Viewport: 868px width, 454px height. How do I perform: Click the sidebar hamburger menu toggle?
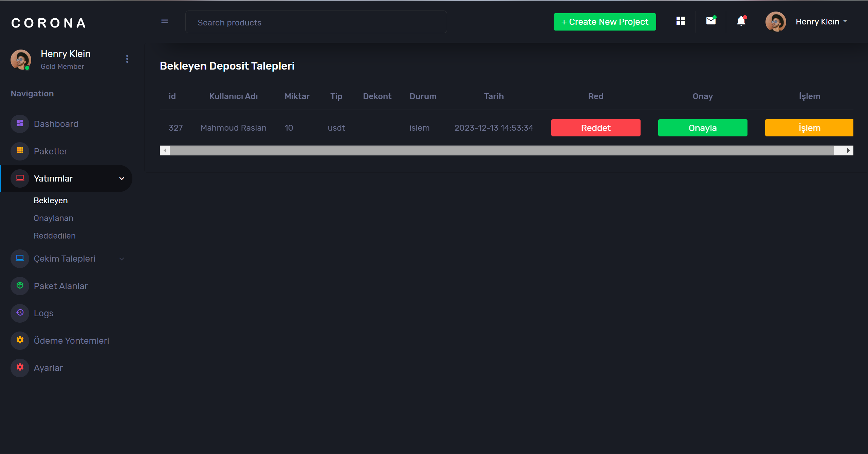[x=164, y=21]
